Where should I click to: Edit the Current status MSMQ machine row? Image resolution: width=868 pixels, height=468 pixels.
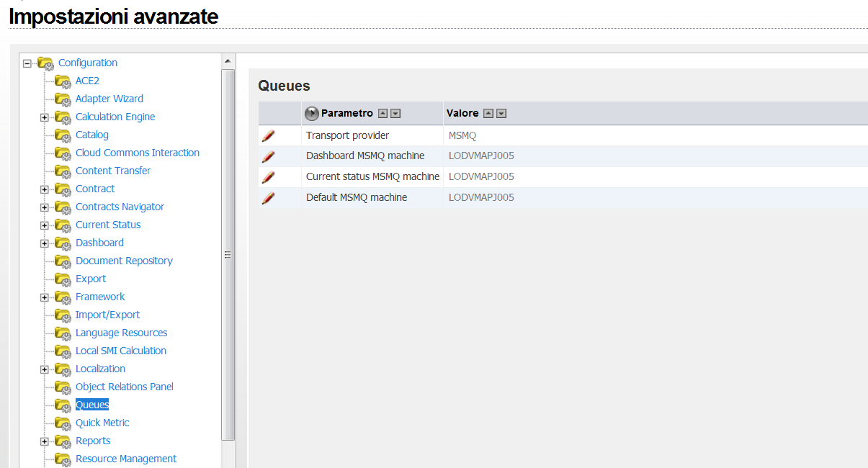(x=268, y=177)
